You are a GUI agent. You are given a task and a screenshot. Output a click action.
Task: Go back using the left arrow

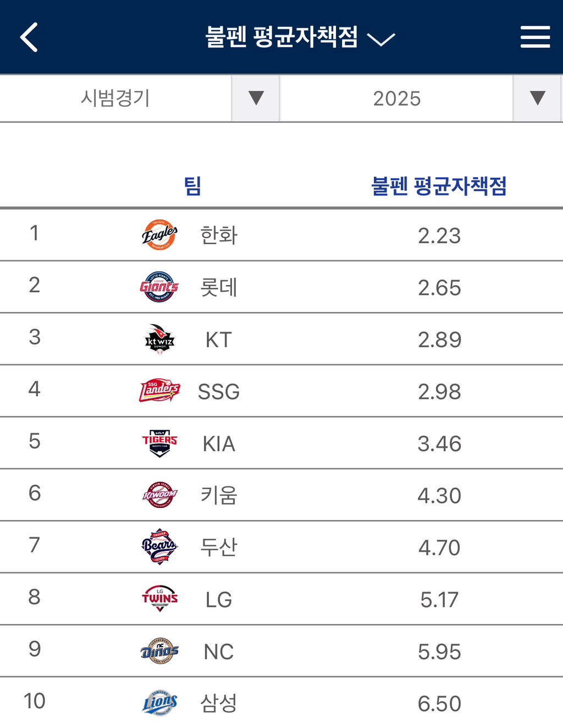[29, 37]
